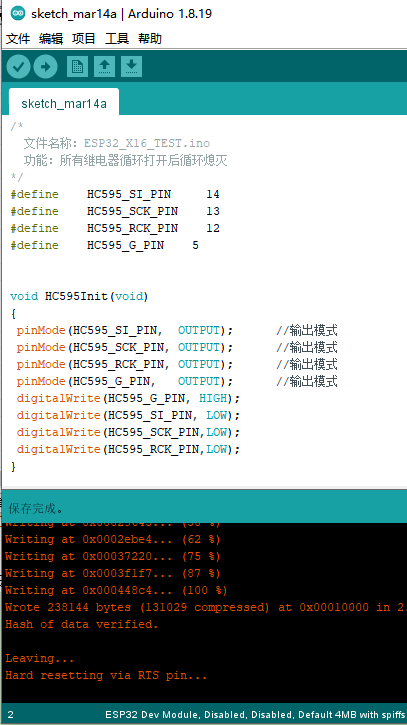
Task: Click the Arduino logo in title bar
Action: 18,13
